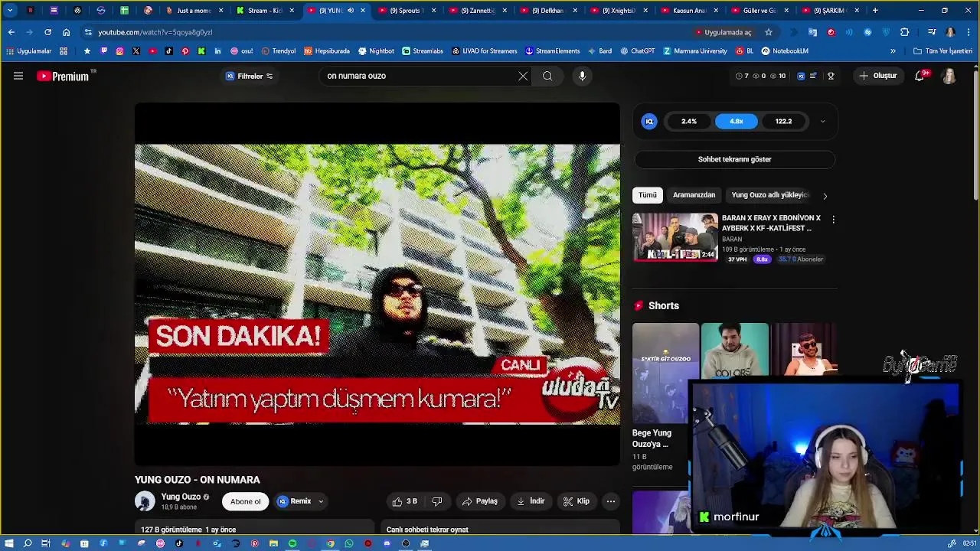The height and width of the screenshot is (551, 980).
Task: Click vidIQ playlist lines icon in header
Action: (x=813, y=76)
